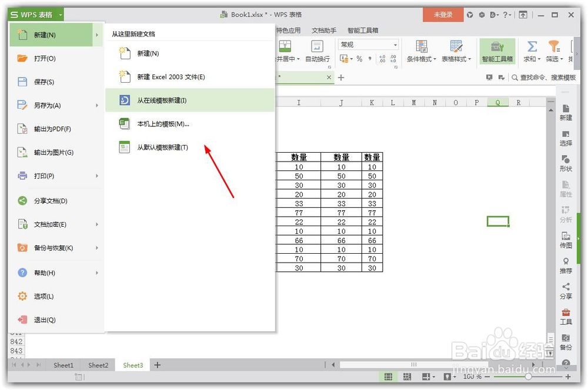The image size is (588, 390).
Task: Click the Wrap Text (自动换行) icon
Action: [318, 46]
